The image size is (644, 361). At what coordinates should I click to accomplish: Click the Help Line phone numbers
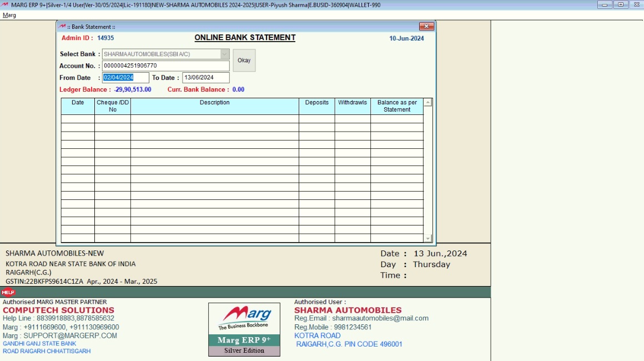[x=76, y=318]
